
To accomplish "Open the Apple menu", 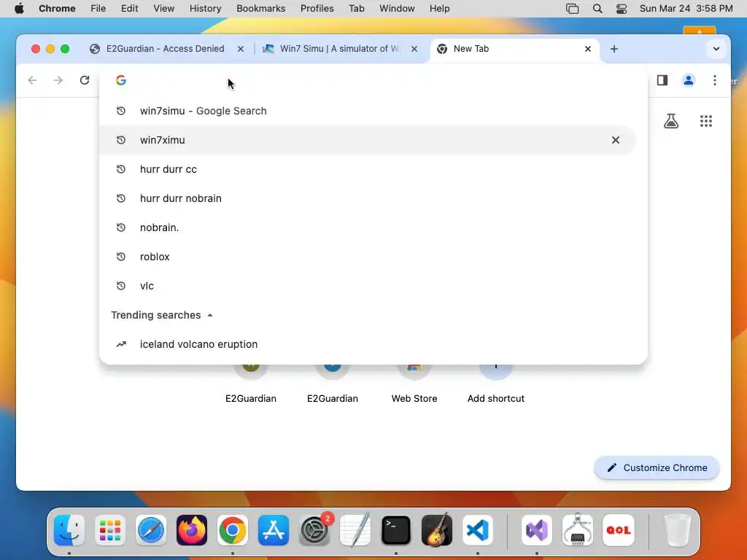I will click(19, 9).
